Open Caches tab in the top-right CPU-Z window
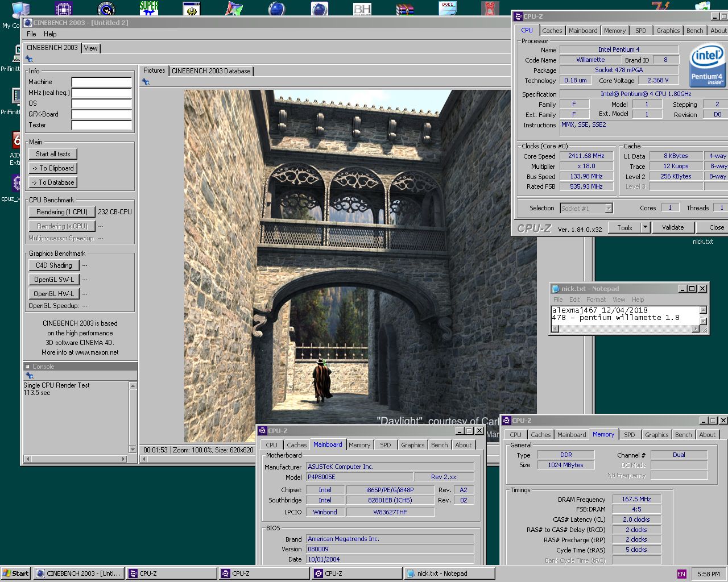 coord(552,31)
